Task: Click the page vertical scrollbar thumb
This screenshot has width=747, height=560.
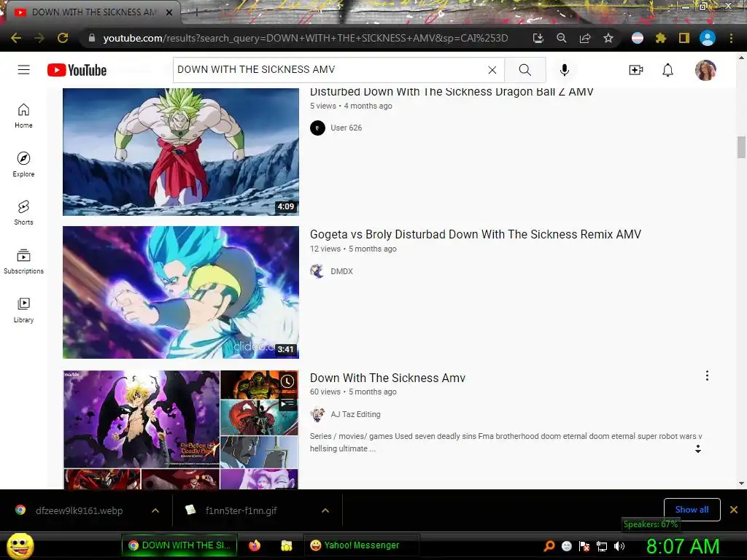Action: pos(741,147)
